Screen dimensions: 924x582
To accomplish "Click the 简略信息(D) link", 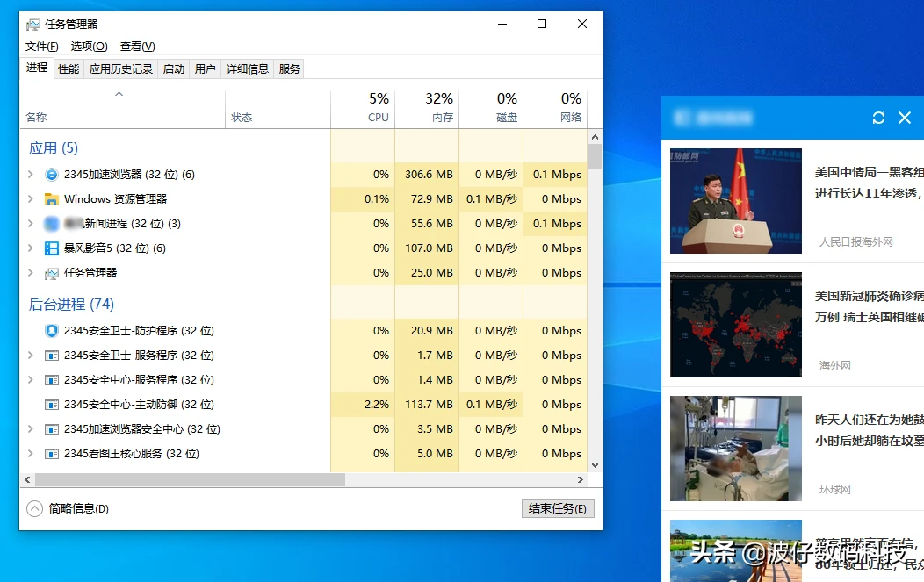I will [79, 508].
